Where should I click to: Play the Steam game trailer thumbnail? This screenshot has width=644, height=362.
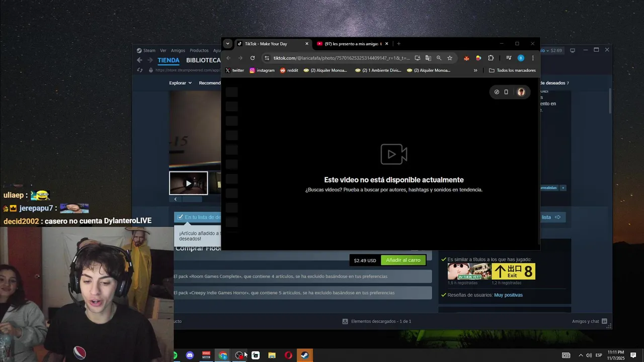(x=188, y=183)
